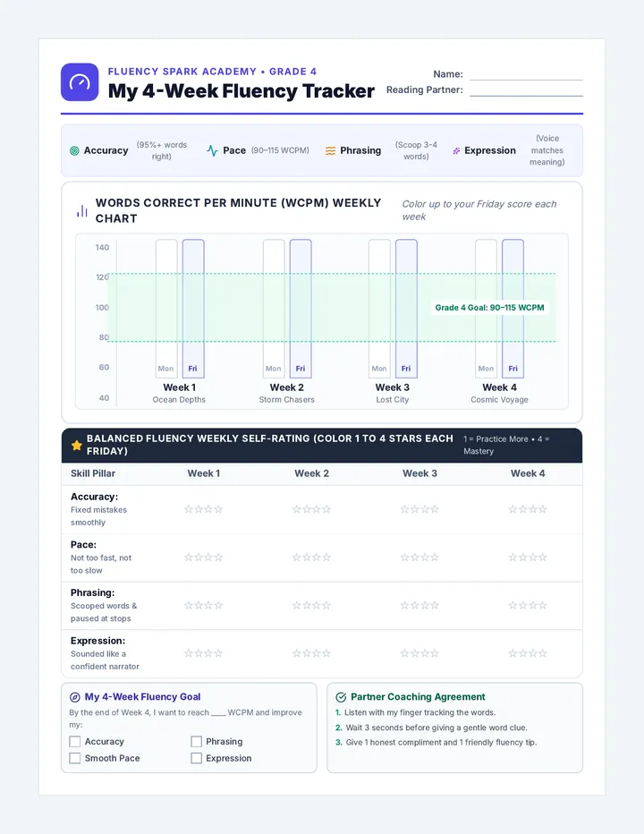Viewport: 644px width, 834px height.
Task: Click Accuracy Week 3 star rating
Action: tap(419, 509)
